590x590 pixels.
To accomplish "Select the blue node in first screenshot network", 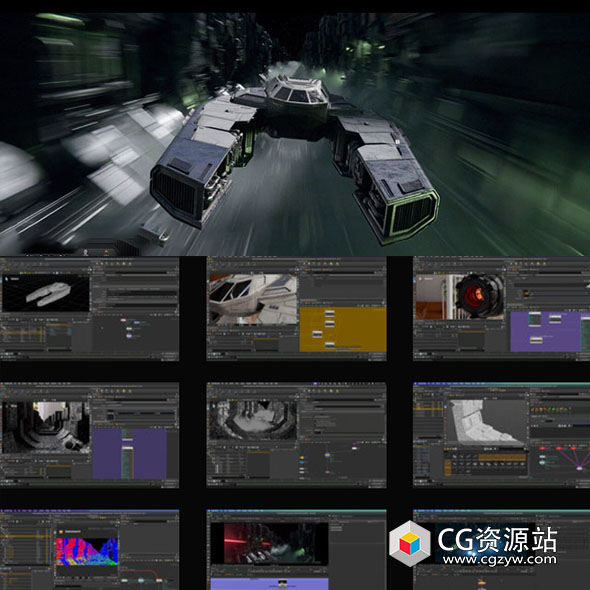I will coord(137,322).
